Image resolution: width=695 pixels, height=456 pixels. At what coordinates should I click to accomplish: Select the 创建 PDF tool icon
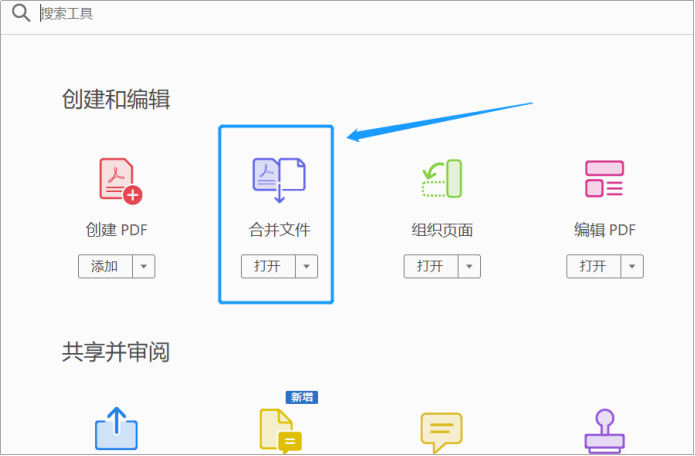121,181
